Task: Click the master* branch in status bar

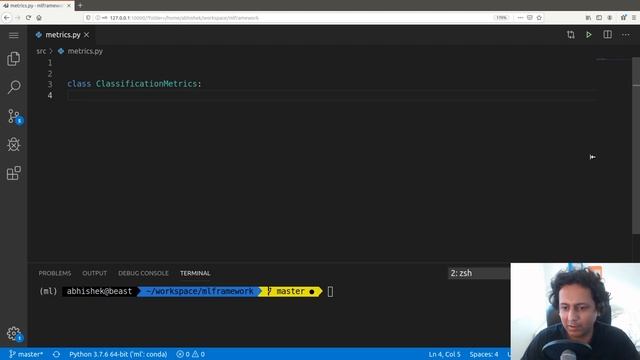Action: coord(26,354)
